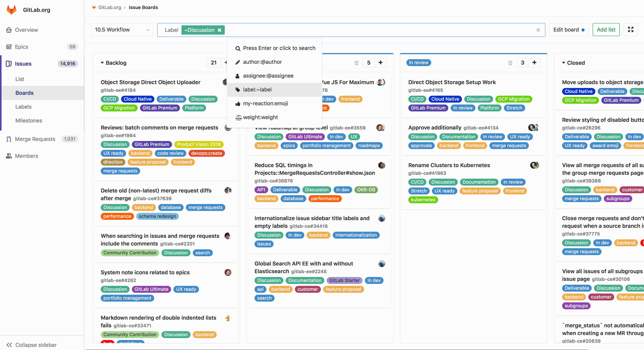Screen dimensions: 644x350
Task: Delete the In review list via trash icon
Action: coord(510,63)
